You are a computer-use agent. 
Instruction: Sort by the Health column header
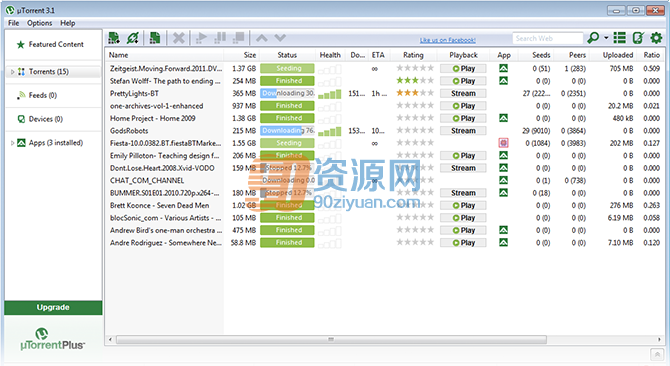click(x=330, y=55)
